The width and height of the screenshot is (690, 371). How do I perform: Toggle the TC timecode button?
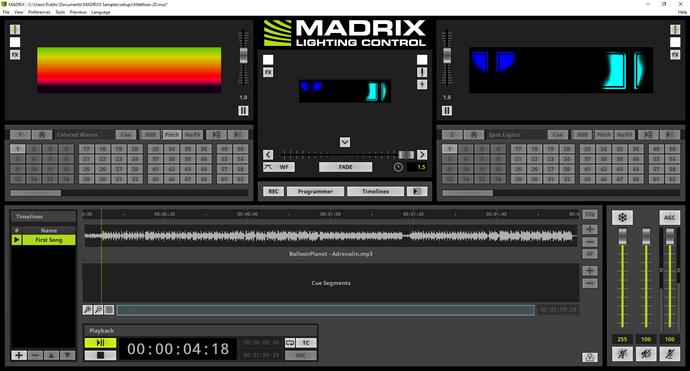pyautogui.click(x=306, y=343)
